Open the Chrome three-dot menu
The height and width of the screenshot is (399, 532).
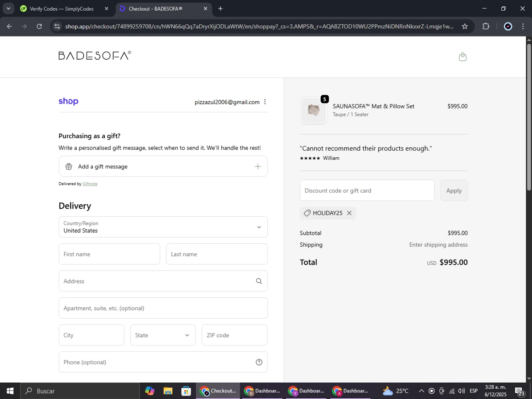click(523, 26)
